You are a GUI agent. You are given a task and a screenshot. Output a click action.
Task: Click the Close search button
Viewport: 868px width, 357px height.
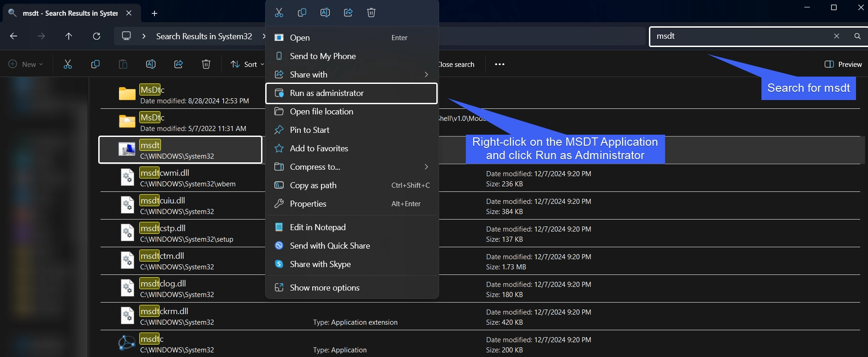point(456,64)
